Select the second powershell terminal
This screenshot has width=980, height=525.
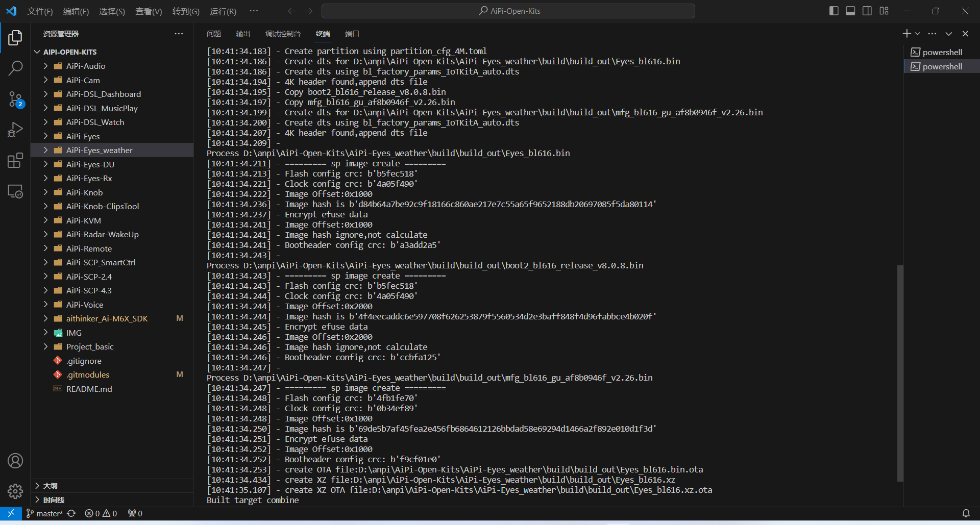click(942, 66)
